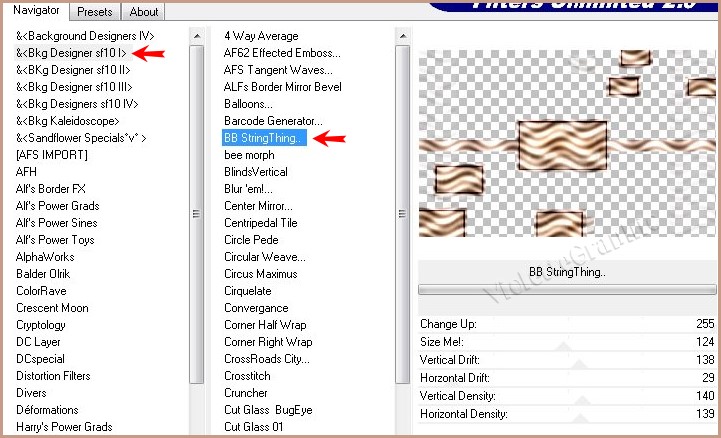721x438 pixels.
Task: Pick the Circus Maximus filter
Action: tap(260, 274)
